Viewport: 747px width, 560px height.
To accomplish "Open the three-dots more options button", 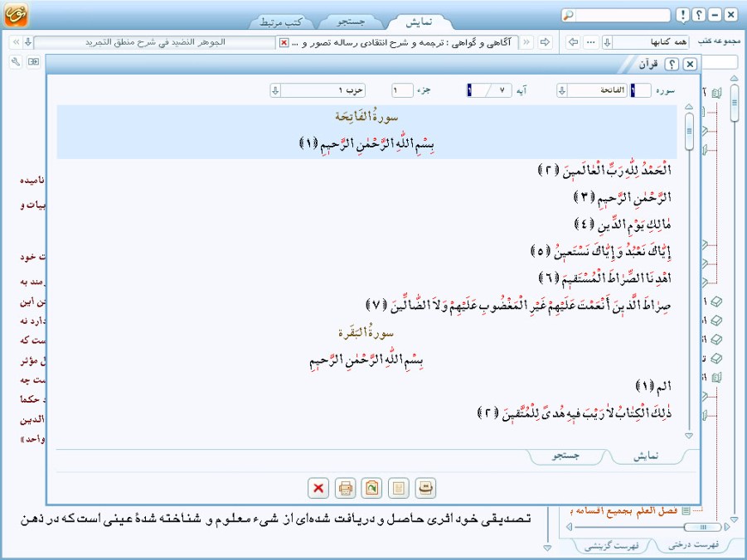I will click(x=591, y=42).
